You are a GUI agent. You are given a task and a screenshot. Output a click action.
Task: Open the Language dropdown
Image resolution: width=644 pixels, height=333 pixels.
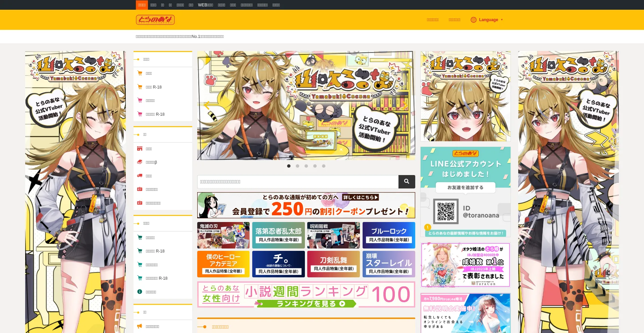487,20
